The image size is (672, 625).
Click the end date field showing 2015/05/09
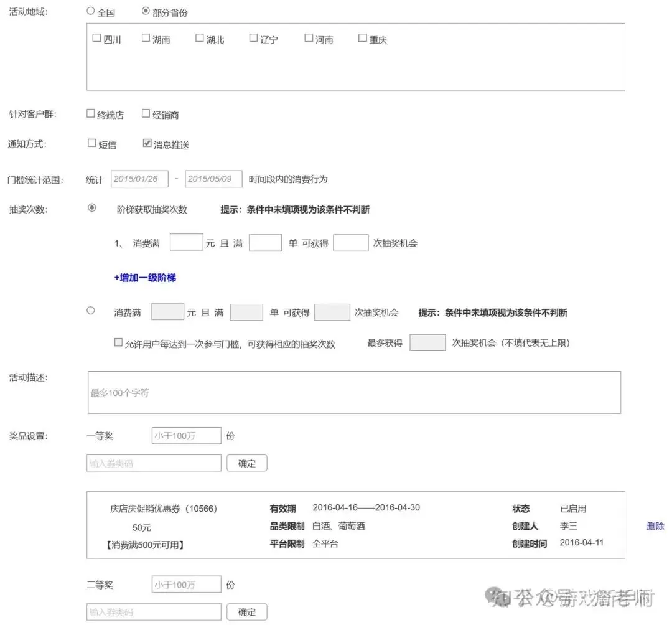(x=213, y=179)
